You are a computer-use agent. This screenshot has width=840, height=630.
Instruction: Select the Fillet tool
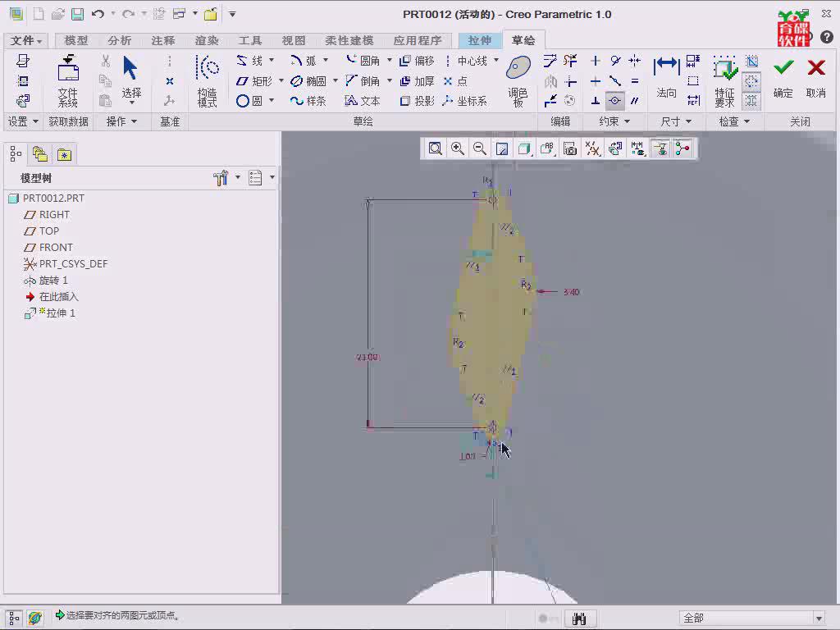pos(363,61)
